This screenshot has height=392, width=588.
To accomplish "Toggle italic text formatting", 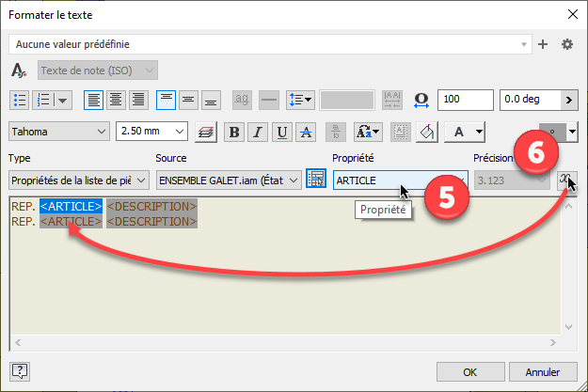I will [x=257, y=133].
